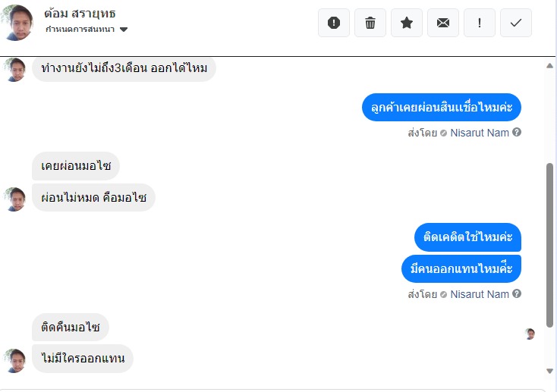Screen dimensions: 557x392
Task: Click help icon beside first Nisarut Nam
Action: [517, 133]
